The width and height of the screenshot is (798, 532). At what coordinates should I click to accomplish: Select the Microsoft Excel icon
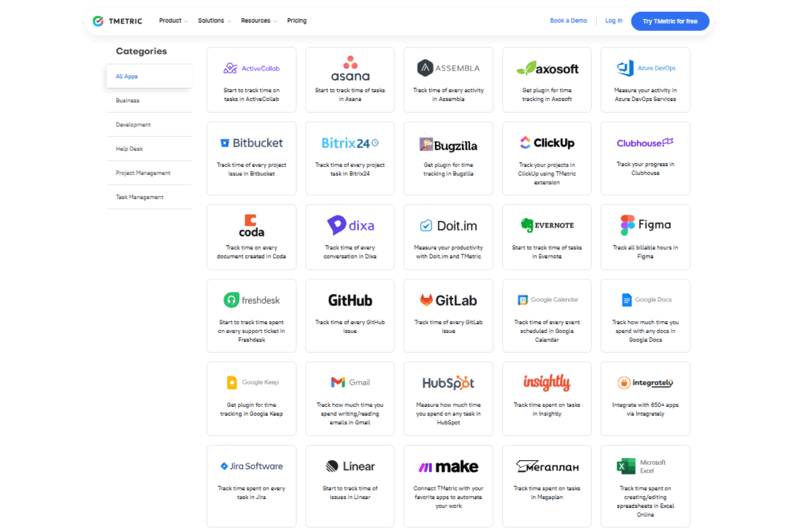(626, 466)
